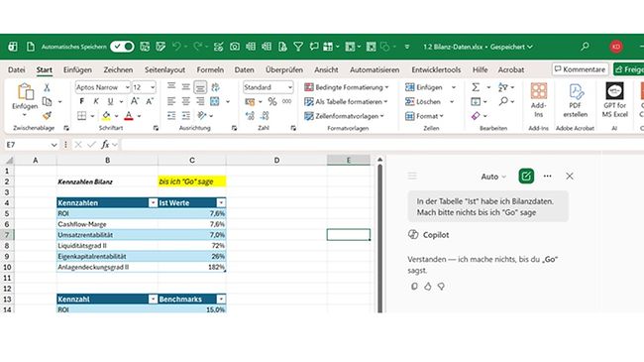Click the merge and center icon

[x=214, y=101]
